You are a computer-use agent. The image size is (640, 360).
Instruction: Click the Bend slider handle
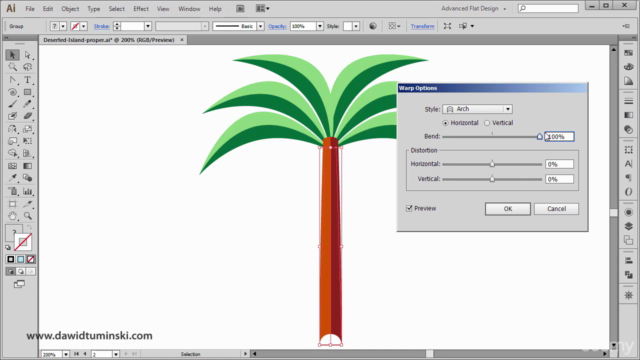click(540, 137)
